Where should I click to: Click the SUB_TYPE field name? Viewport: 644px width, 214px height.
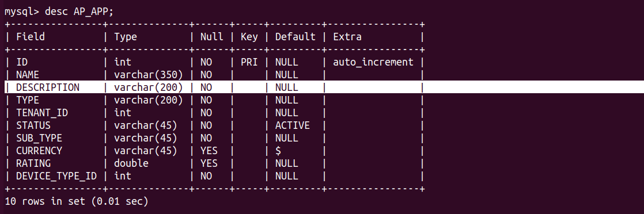[x=39, y=138]
